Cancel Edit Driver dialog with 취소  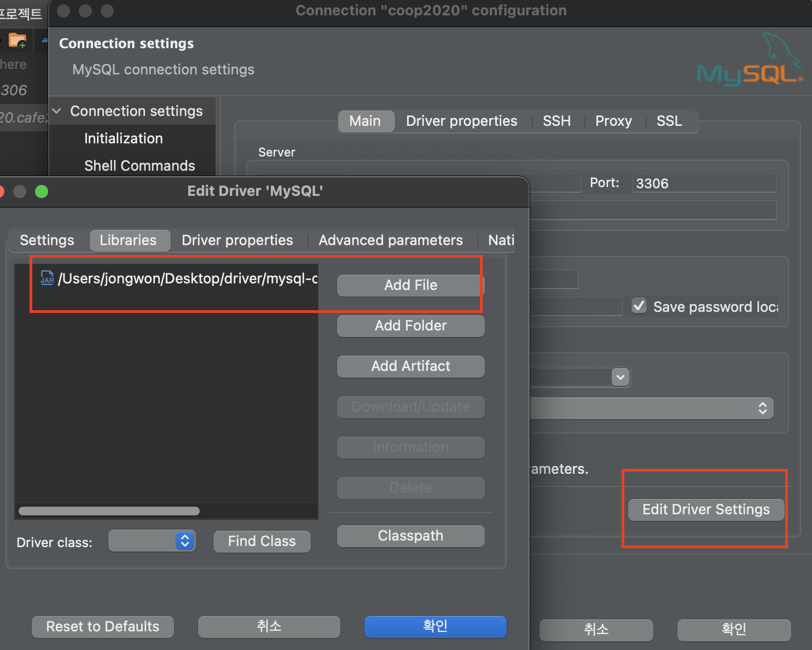coord(269,626)
